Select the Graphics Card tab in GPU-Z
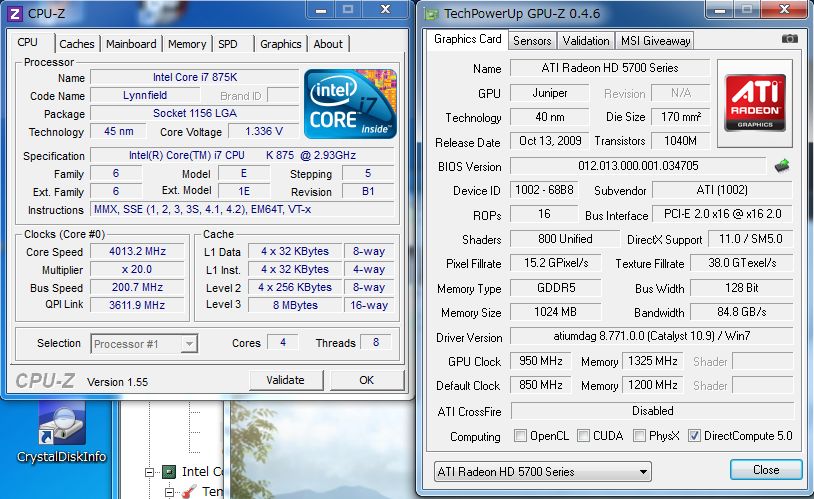 (467, 39)
